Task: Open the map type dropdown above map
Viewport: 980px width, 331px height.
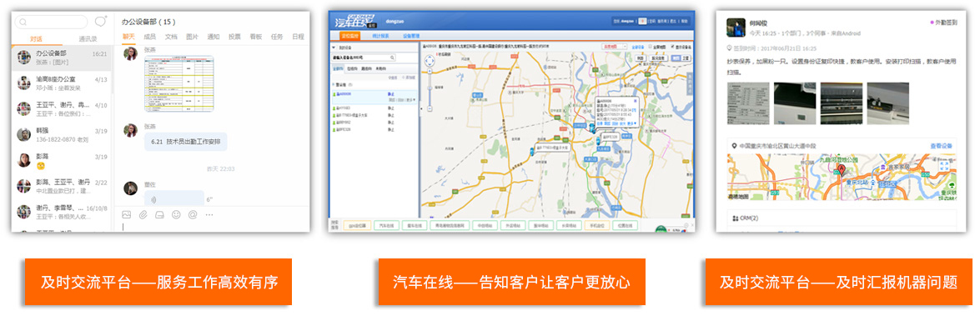Action: click(615, 46)
